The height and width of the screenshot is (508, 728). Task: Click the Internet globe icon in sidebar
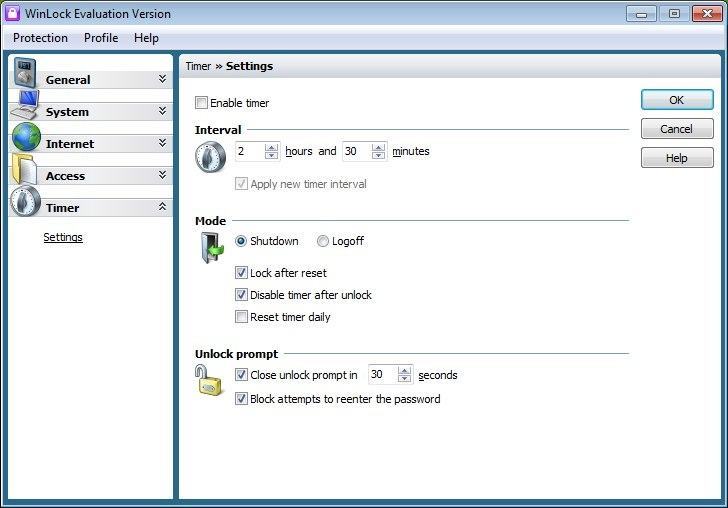[26, 137]
